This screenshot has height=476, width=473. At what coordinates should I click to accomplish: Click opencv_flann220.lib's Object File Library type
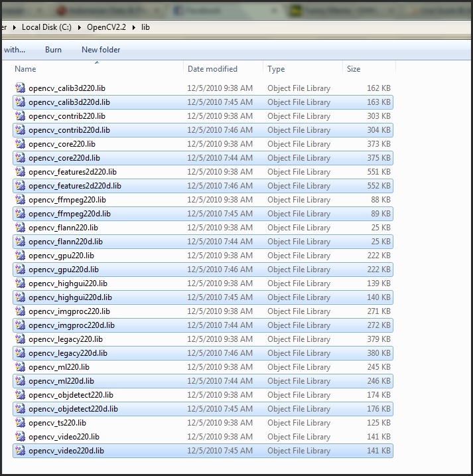[x=299, y=228]
